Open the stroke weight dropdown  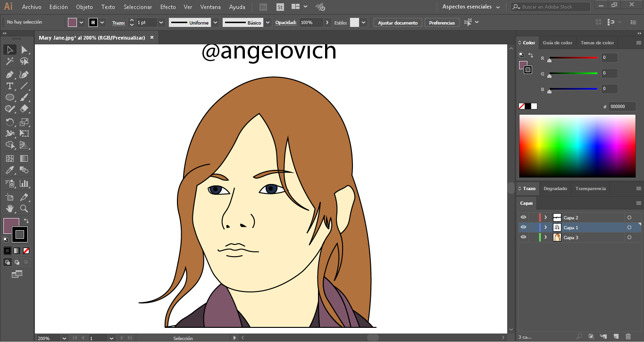pyautogui.click(x=161, y=22)
